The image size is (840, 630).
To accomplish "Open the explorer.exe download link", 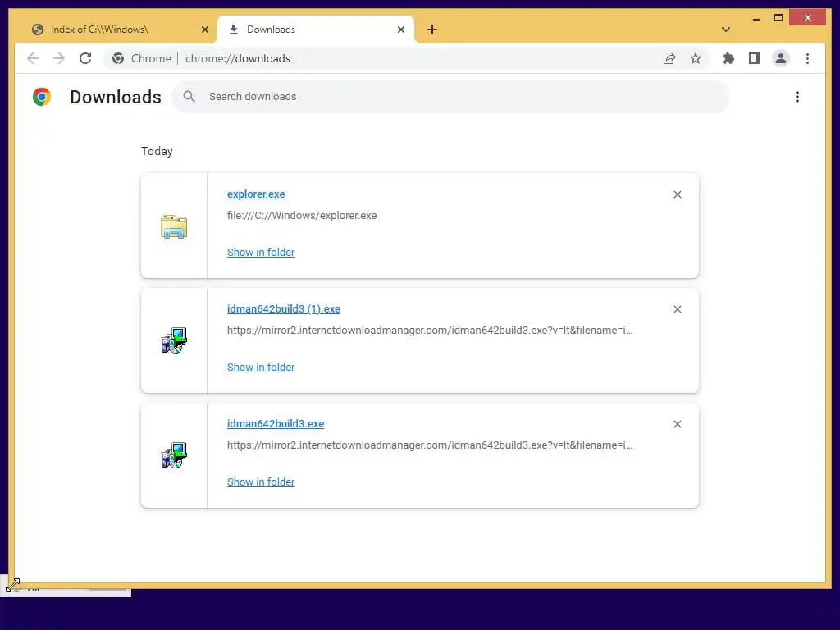I will click(x=256, y=194).
